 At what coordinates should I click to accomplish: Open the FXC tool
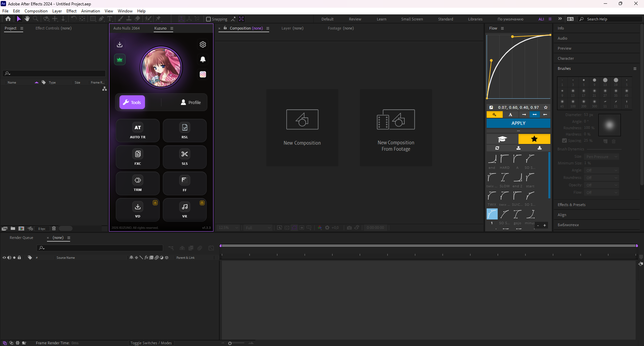pos(138,157)
